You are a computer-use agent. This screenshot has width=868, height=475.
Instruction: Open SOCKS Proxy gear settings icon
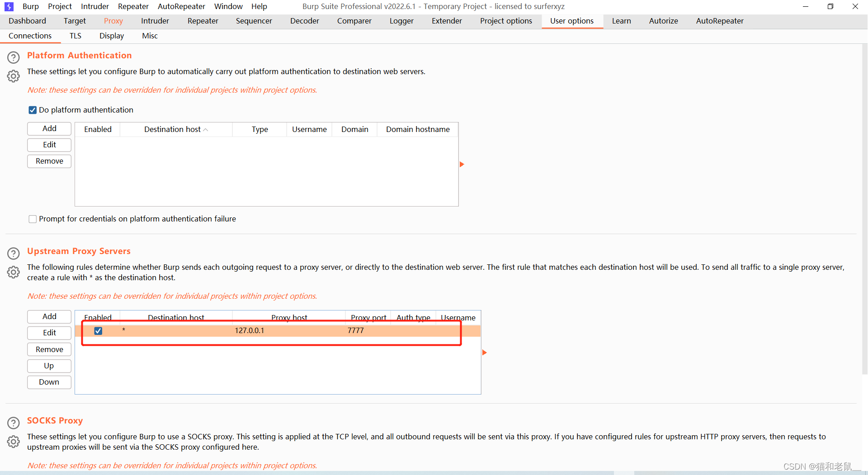(x=14, y=442)
